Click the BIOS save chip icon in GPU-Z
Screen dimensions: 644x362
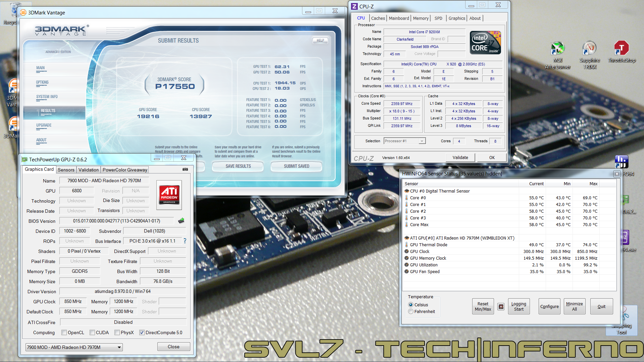(181, 221)
